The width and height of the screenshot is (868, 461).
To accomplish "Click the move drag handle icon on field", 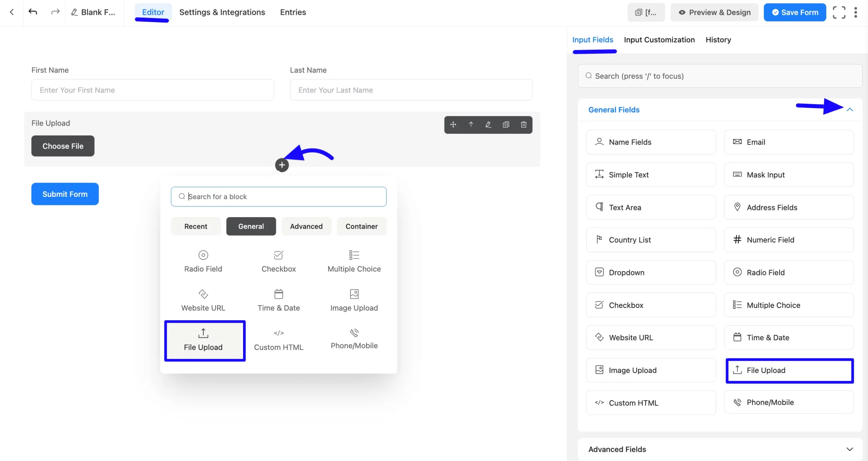I will pos(453,125).
